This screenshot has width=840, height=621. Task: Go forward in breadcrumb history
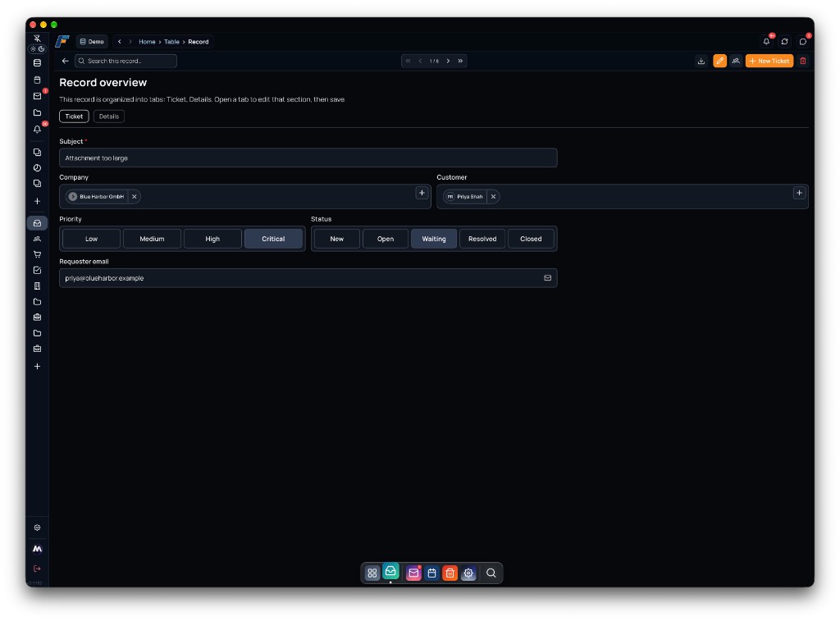pyautogui.click(x=130, y=41)
